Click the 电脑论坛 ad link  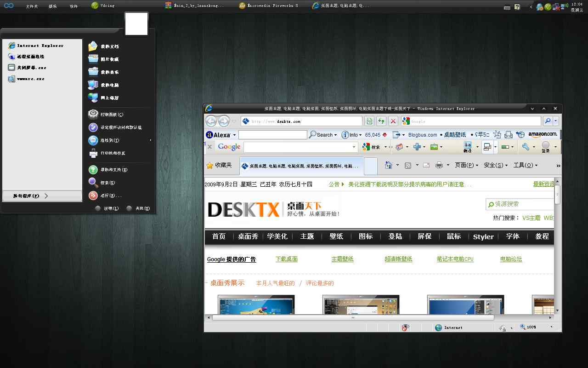511,259
